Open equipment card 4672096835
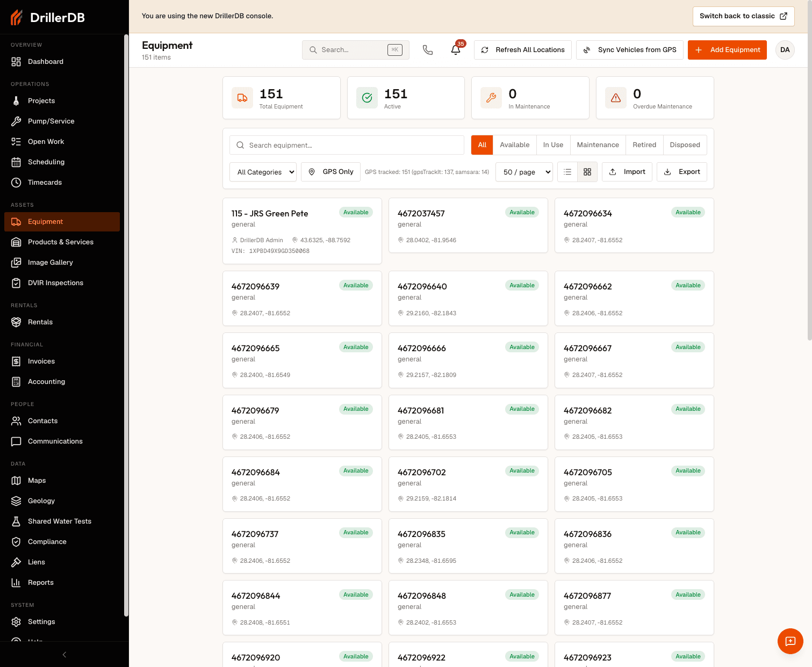This screenshot has height=667, width=812. click(468, 546)
